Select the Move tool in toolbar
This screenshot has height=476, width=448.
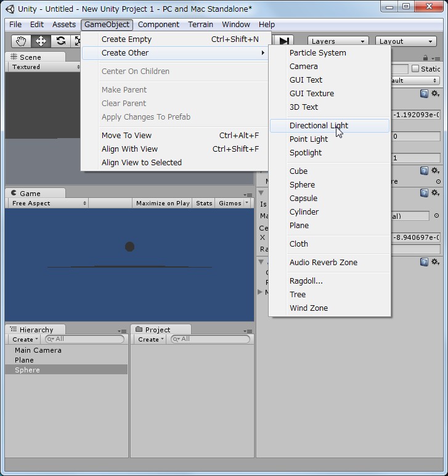[x=41, y=41]
